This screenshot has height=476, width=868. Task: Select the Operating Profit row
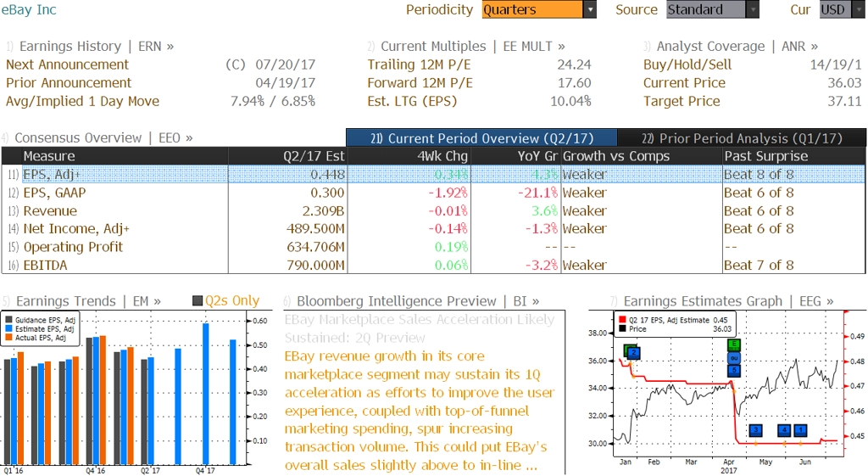pos(433,247)
